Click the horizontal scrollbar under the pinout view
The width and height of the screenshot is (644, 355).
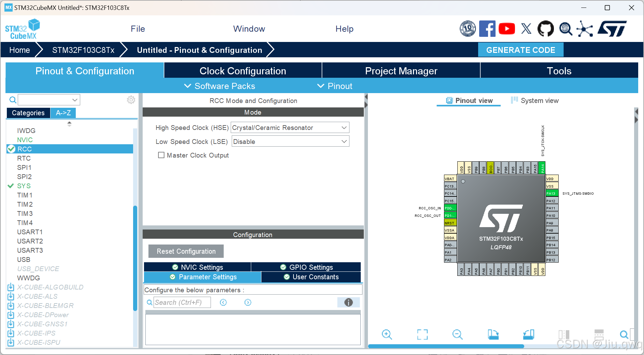point(446,346)
